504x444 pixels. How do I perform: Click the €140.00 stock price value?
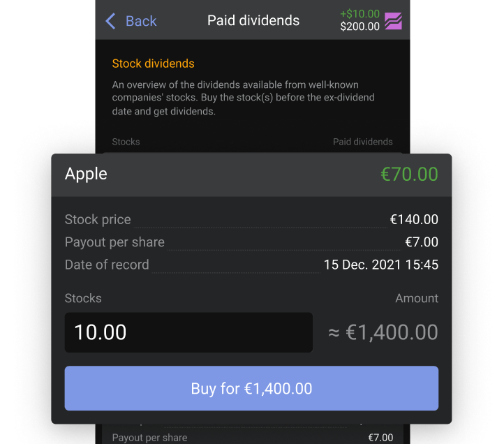[414, 219]
